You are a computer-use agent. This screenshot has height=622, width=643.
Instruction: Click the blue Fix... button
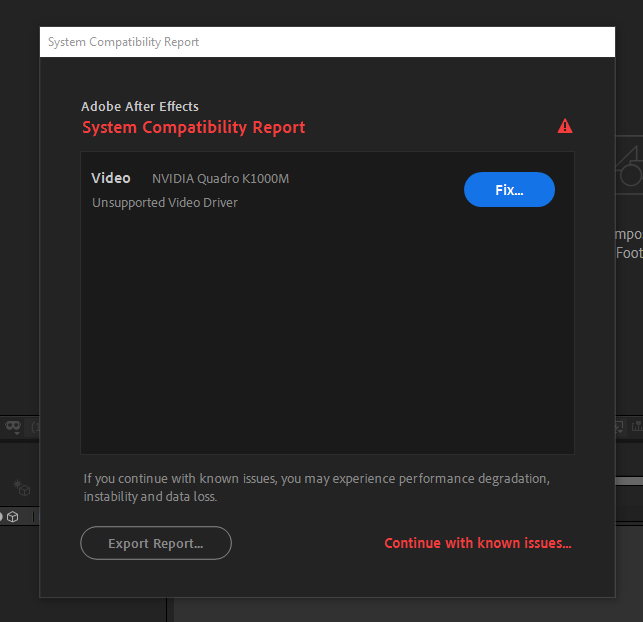coord(509,189)
